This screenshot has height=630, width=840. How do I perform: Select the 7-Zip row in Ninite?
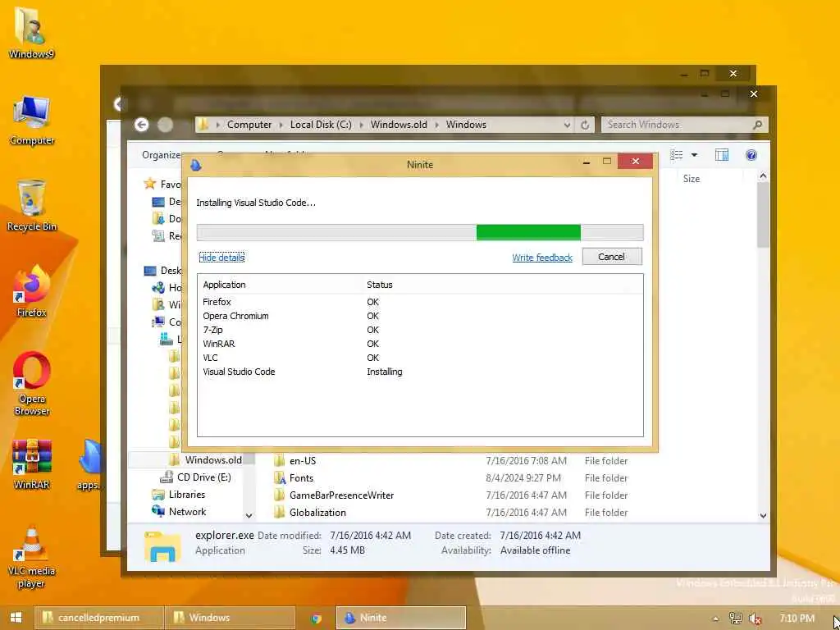tap(420, 330)
